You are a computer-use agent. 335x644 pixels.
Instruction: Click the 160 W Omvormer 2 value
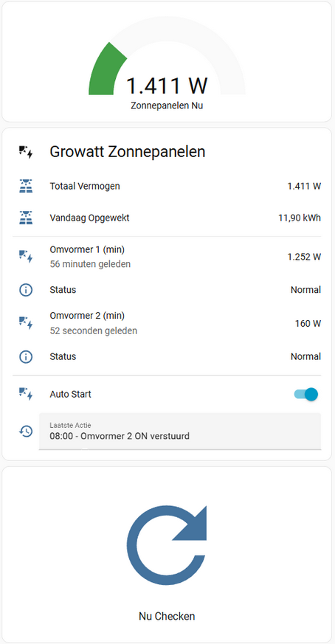point(308,324)
